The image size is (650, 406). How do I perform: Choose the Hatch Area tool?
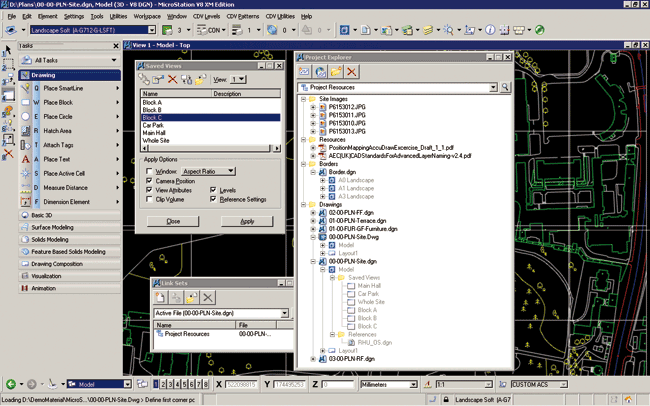59,131
